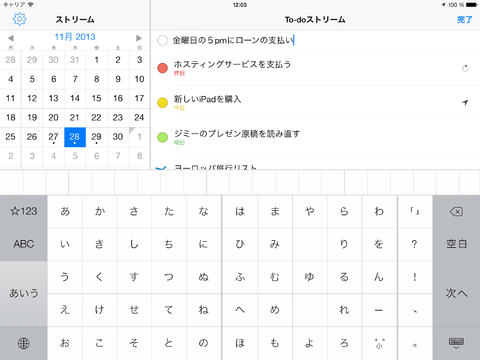Tap the 完了 done button
480x360 pixels.
pyautogui.click(x=464, y=20)
